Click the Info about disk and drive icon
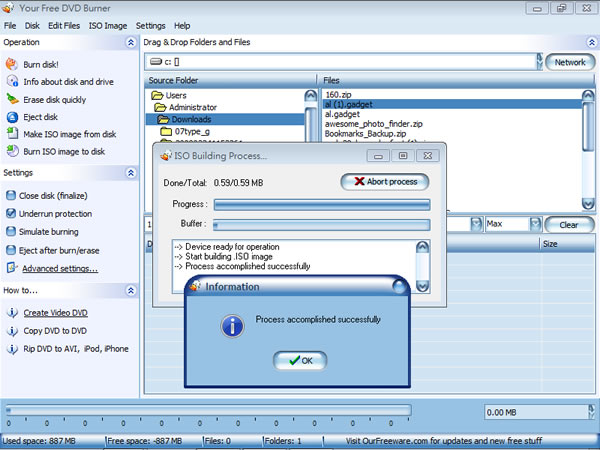 click(x=12, y=82)
